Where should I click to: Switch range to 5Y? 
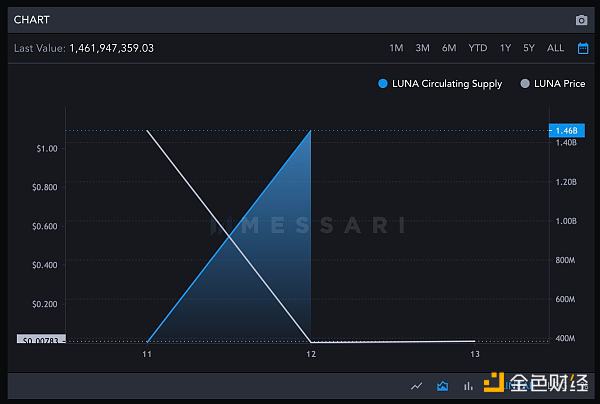tap(529, 48)
